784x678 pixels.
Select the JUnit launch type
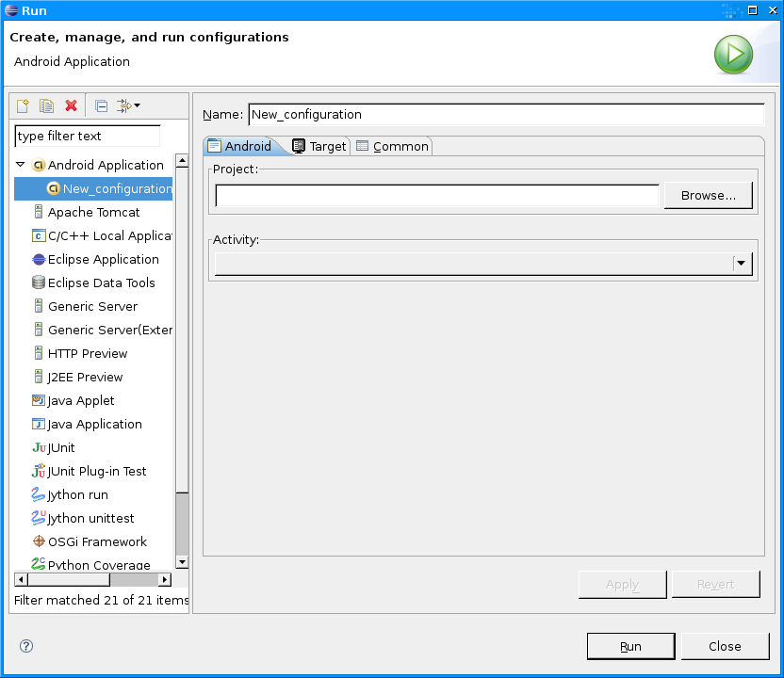61,447
